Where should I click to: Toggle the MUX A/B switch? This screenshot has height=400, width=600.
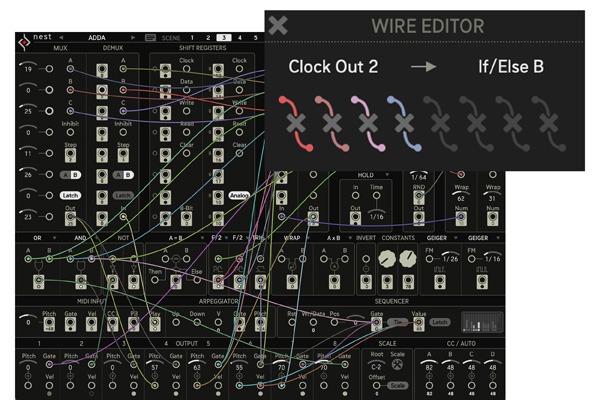point(69,173)
